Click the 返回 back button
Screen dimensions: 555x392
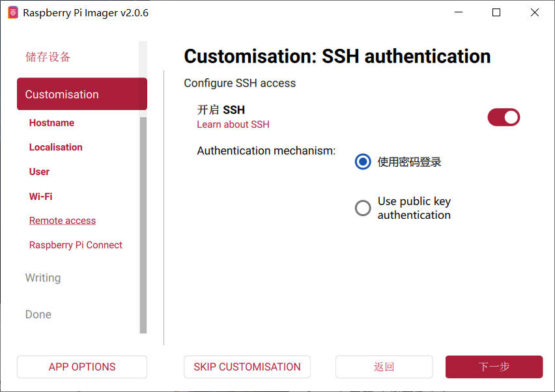[384, 367]
